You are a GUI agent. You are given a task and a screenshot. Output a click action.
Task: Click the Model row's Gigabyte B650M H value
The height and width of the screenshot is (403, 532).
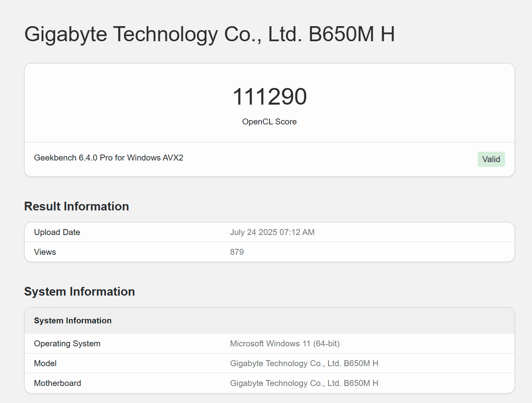[x=304, y=363]
